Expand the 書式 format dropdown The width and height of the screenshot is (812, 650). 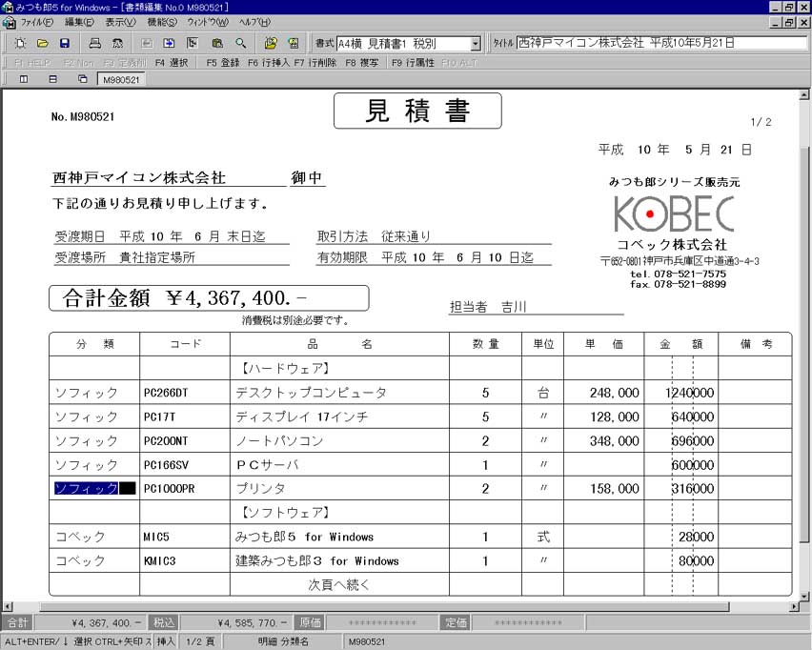click(476, 44)
